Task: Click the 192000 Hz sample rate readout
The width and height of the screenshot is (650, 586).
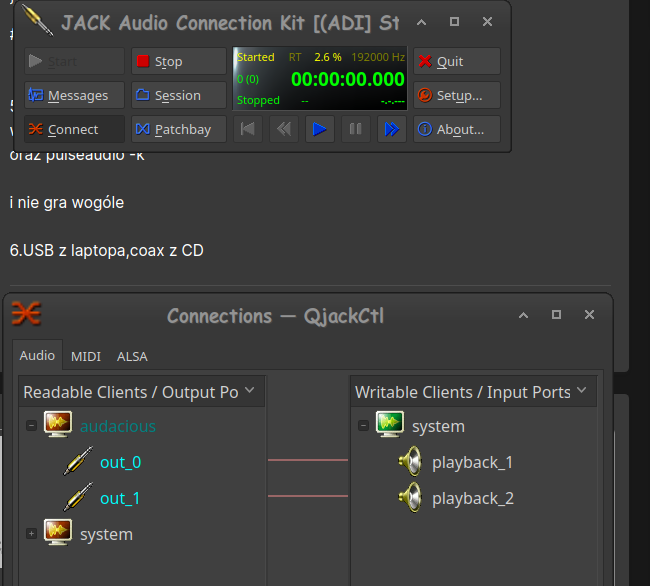Action: (x=378, y=57)
